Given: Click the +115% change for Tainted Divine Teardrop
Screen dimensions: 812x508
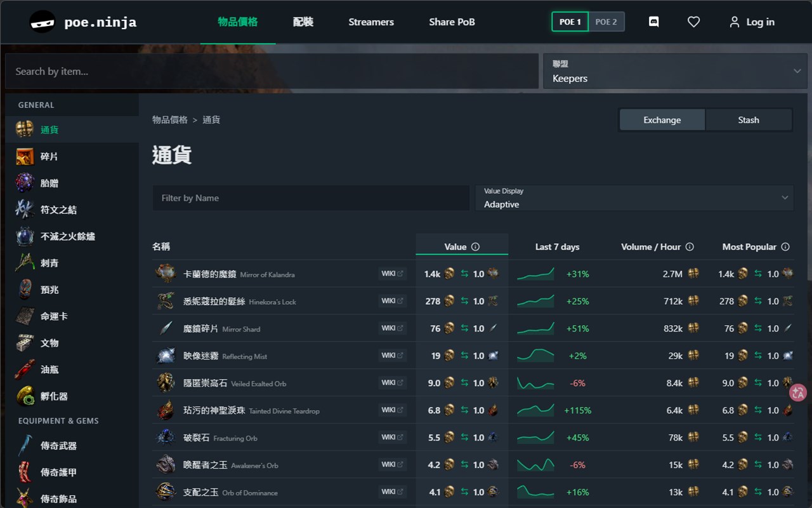Looking at the screenshot, I should (x=577, y=410).
